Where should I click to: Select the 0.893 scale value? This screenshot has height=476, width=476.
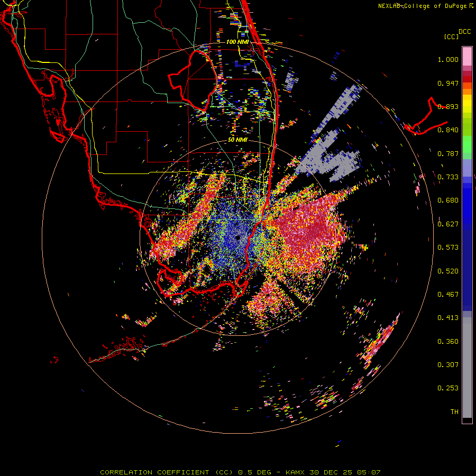448,106
